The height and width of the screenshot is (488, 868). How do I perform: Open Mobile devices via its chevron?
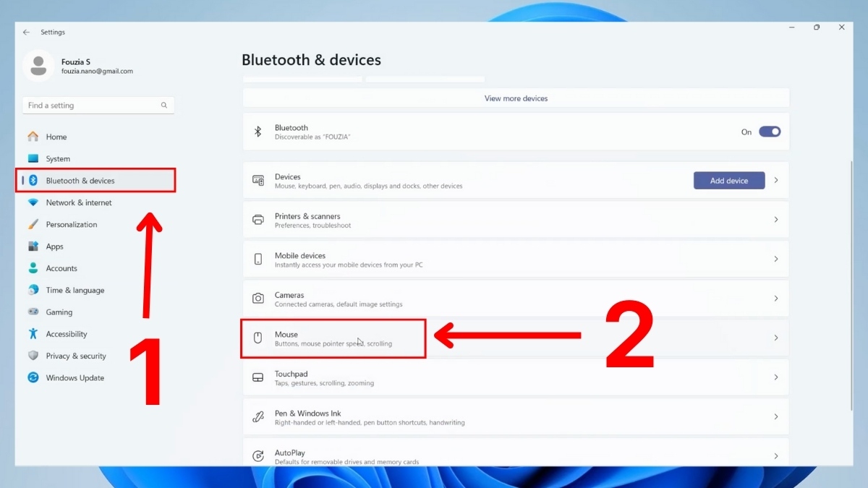click(x=776, y=259)
